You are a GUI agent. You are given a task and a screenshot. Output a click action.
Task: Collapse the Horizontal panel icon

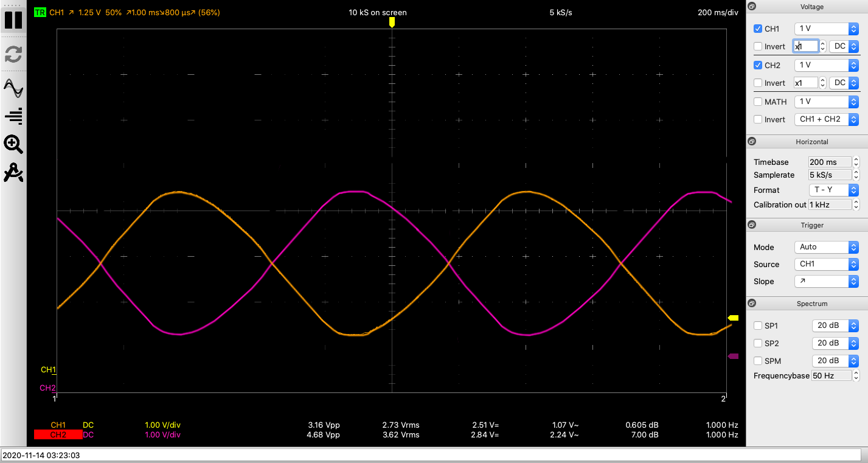tap(752, 141)
